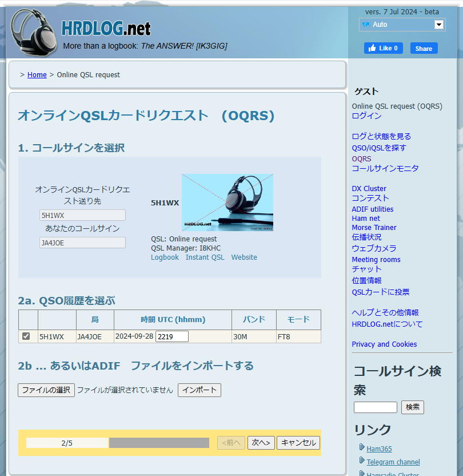
Task: Open コールサインモニタ sidebar link
Action: pyautogui.click(x=385, y=168)
